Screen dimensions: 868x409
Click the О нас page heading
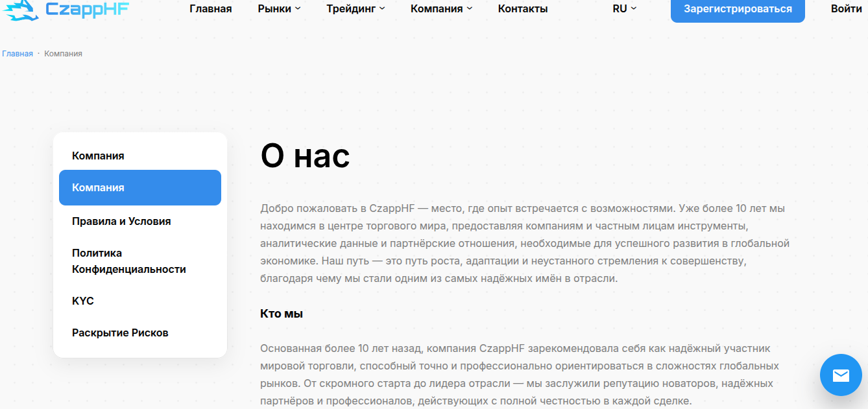pyautogui.click(x=305, y=156)
